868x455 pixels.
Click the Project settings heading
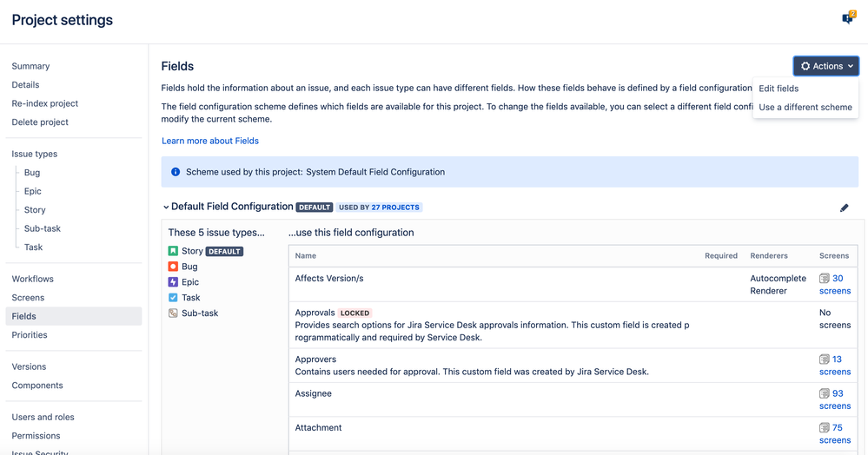click(62, 20)
